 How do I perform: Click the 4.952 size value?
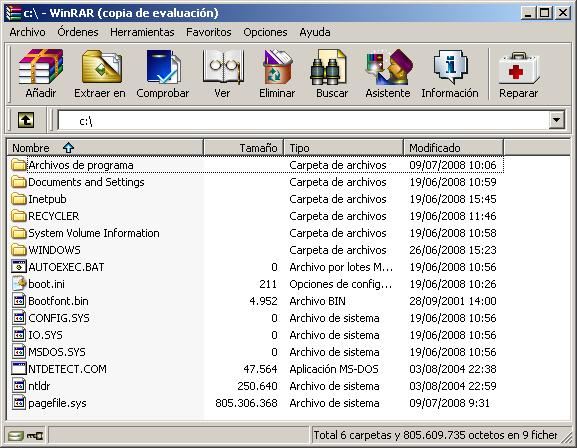click(263, 301)
